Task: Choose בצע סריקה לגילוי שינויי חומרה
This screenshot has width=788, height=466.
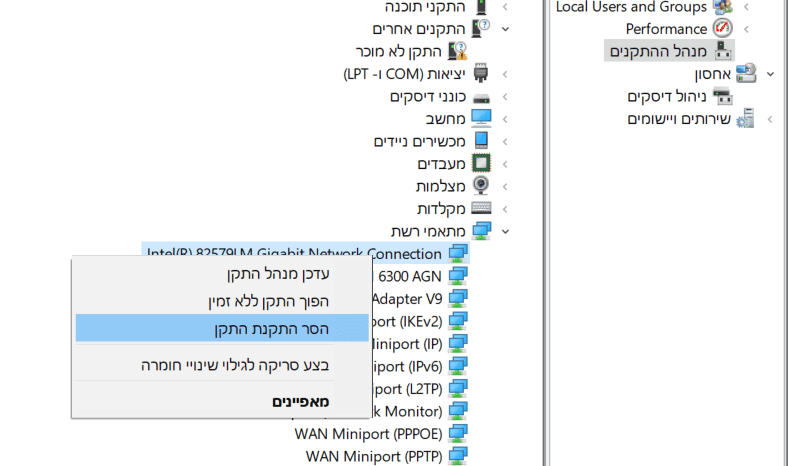Action: coord(222,364)
